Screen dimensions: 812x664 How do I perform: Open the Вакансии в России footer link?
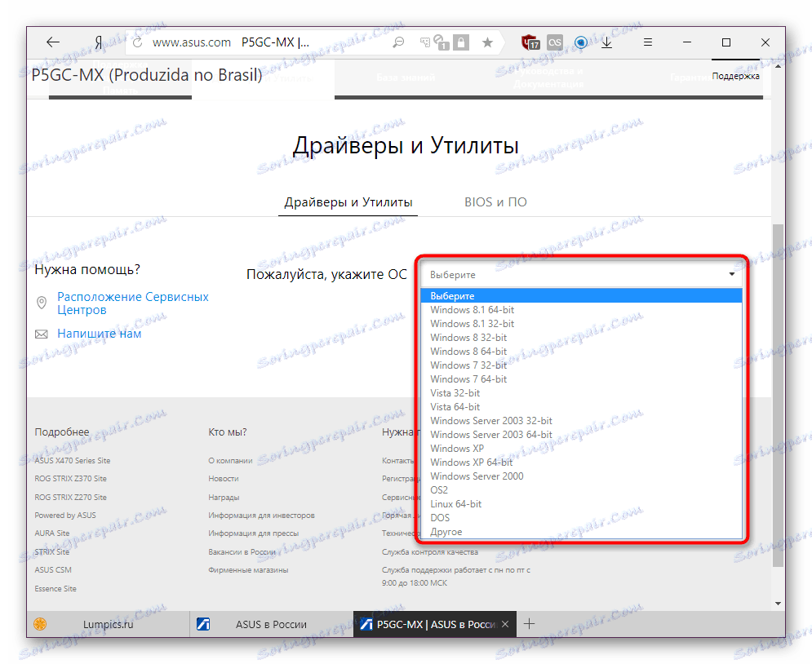(x=242, y=552)
